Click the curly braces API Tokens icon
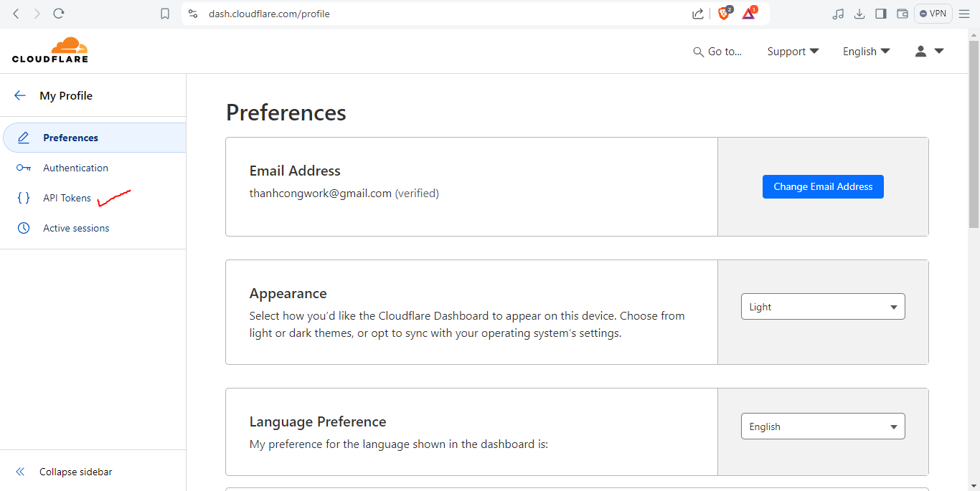This screenshot has width=980, height=491. 24,198
